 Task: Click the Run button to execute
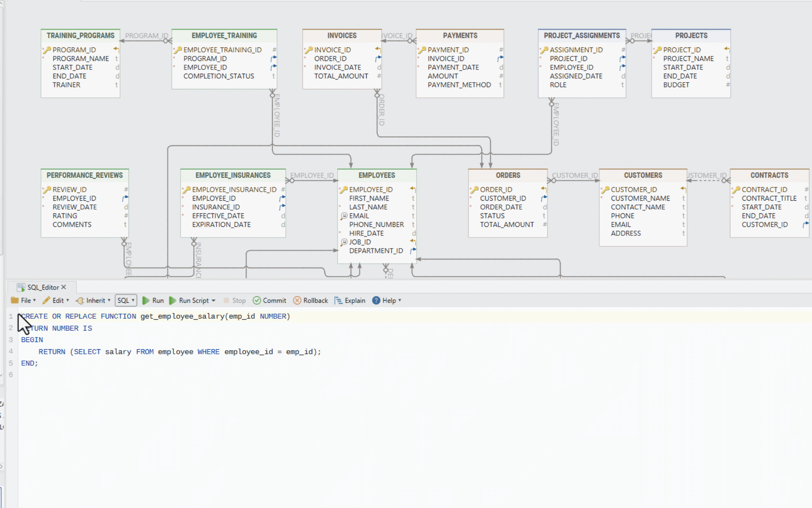[153, 300]
